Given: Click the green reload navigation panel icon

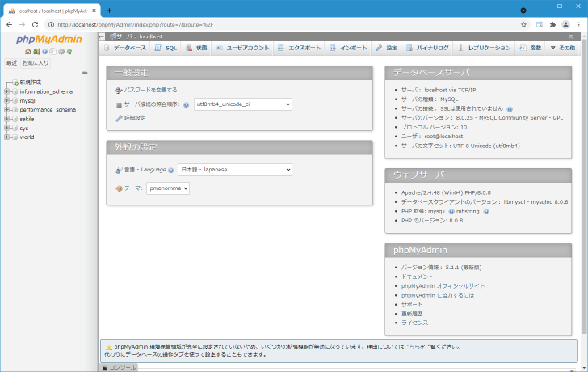Looking at the screenshot, I should click(x=69, y=52).
